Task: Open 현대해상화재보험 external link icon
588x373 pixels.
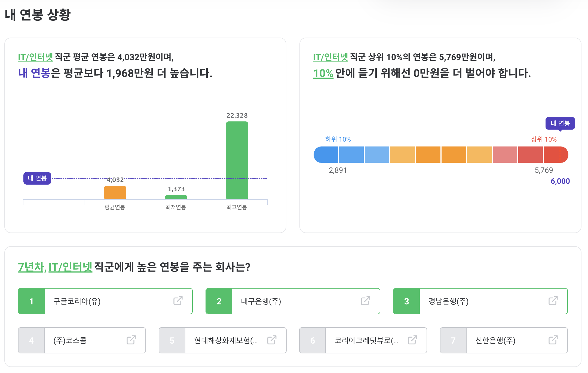Action: (272, 340)
